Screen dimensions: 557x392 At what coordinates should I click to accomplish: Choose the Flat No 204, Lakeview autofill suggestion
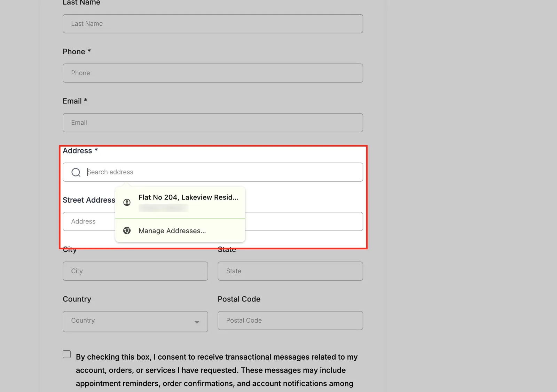(x=180, y=203)
